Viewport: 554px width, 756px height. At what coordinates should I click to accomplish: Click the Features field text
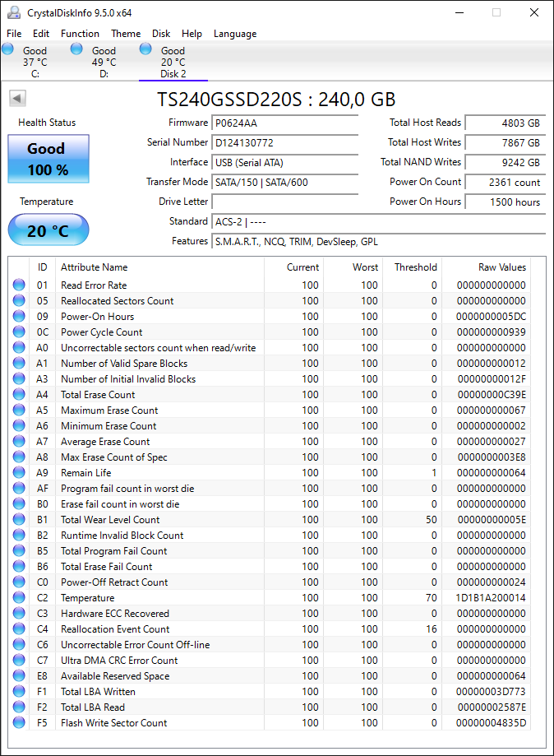pos(296,242)
